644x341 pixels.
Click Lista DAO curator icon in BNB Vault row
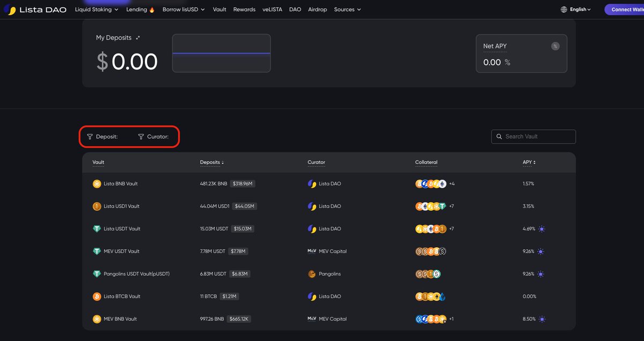(x=312, y=184)
